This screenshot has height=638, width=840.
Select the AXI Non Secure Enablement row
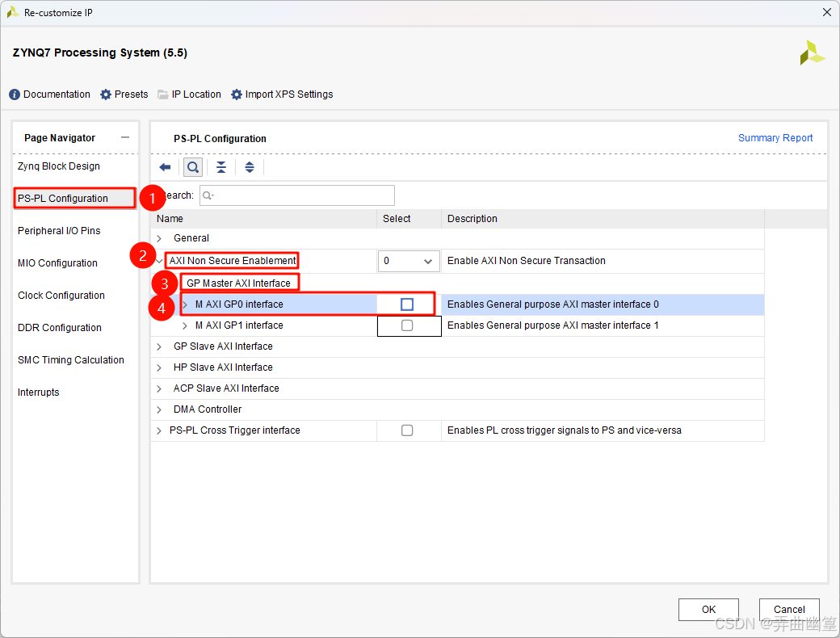pos(233,261)
